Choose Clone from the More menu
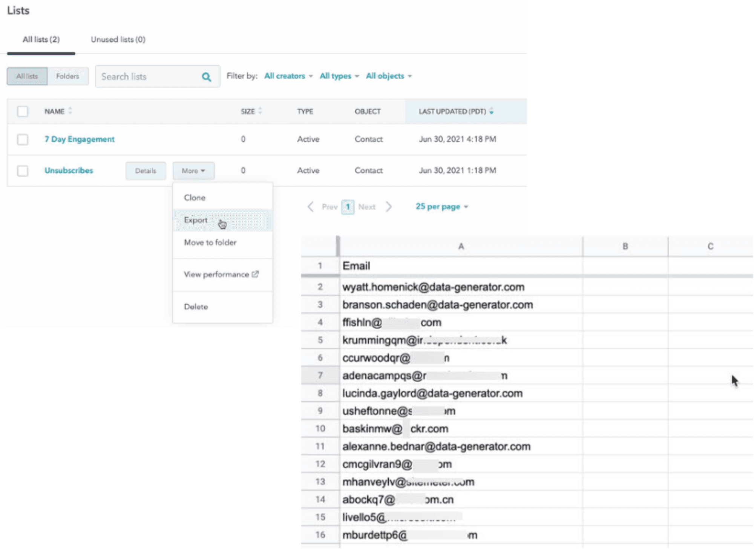 (x=222, y=198)
